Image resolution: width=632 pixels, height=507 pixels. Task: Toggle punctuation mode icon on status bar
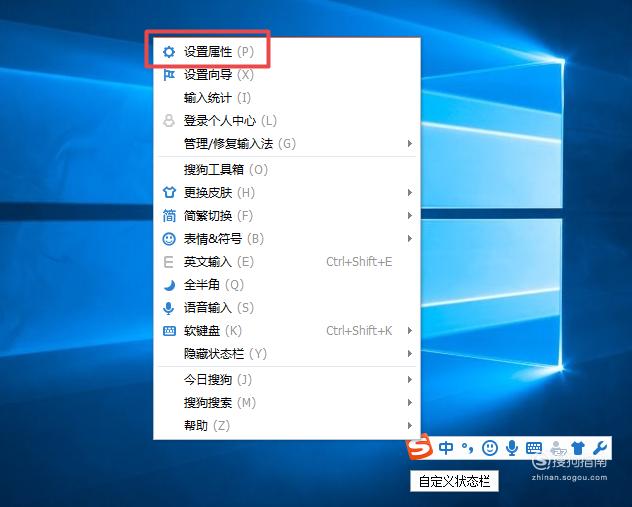[468, 448]
